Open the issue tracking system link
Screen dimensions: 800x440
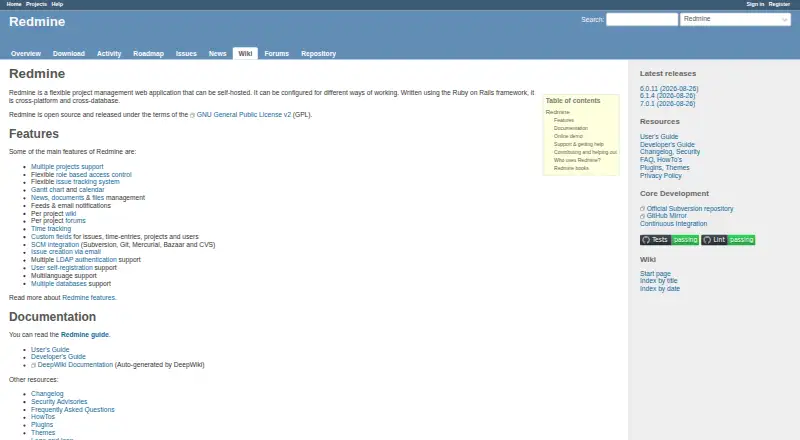[88, 182]
